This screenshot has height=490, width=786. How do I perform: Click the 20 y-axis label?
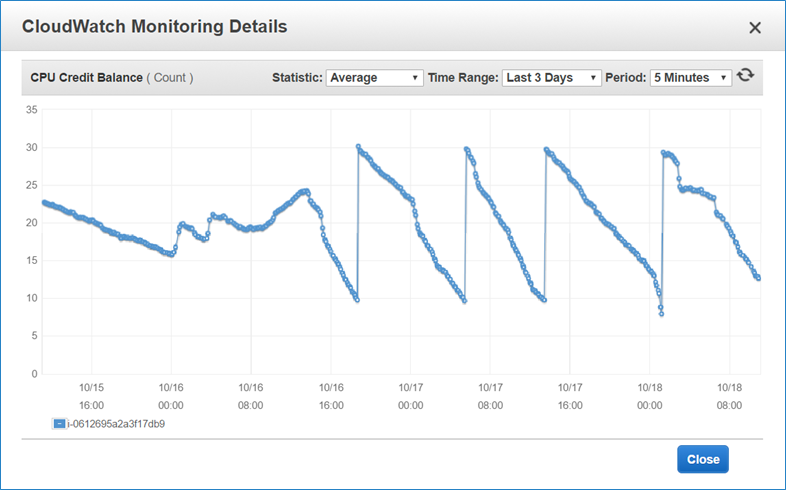coord(32,222)
